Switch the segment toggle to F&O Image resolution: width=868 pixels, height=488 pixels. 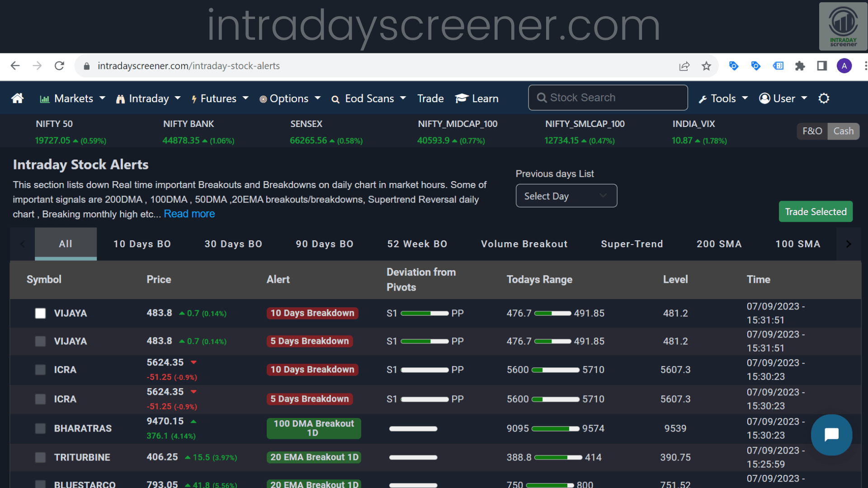812,131
